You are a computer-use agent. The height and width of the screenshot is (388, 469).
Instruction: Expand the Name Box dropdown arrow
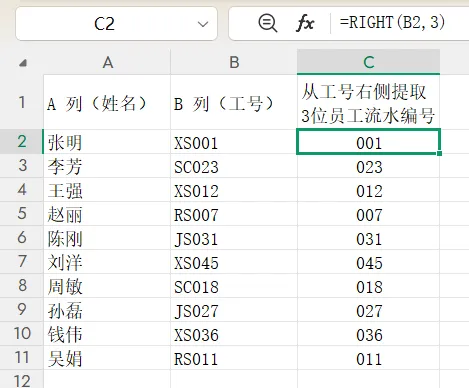[203, 24]
